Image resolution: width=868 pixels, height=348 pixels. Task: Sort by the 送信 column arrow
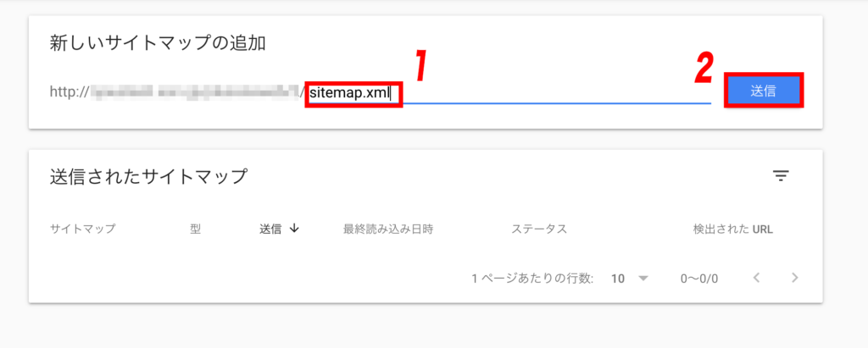[294, 229]
